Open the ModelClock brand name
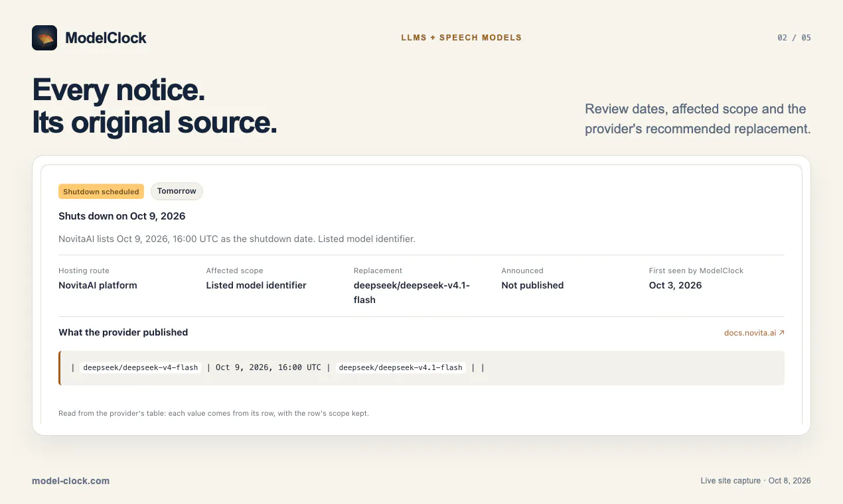843x504 pixels. point(106,38)
